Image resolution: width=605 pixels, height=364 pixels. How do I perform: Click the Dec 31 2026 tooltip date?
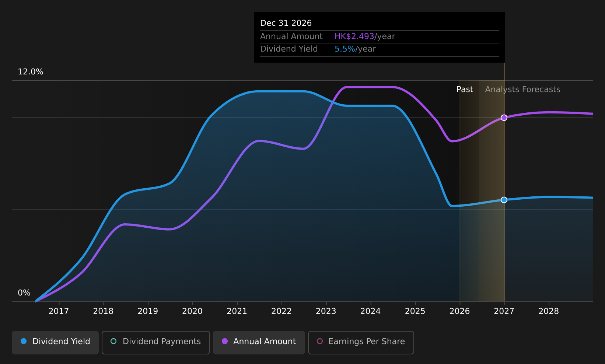pyautogui.click(x=286, y=23)
